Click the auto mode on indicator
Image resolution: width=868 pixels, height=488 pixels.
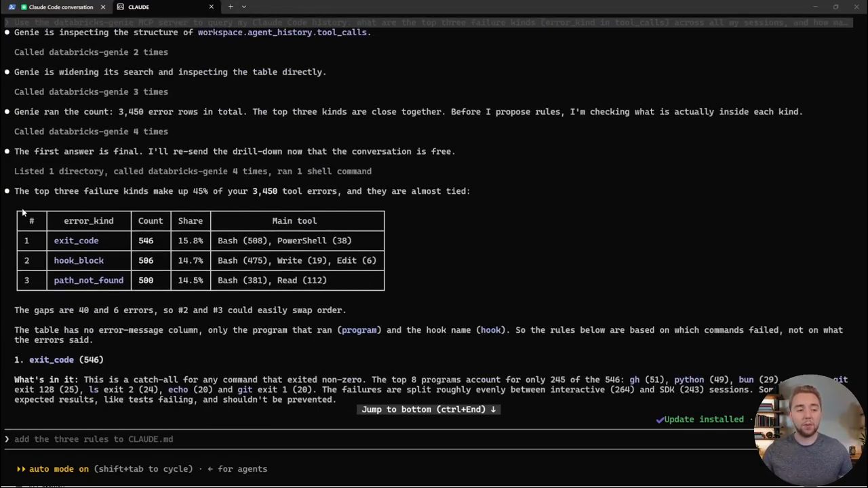pyautogui.click(x=58, y=469)
